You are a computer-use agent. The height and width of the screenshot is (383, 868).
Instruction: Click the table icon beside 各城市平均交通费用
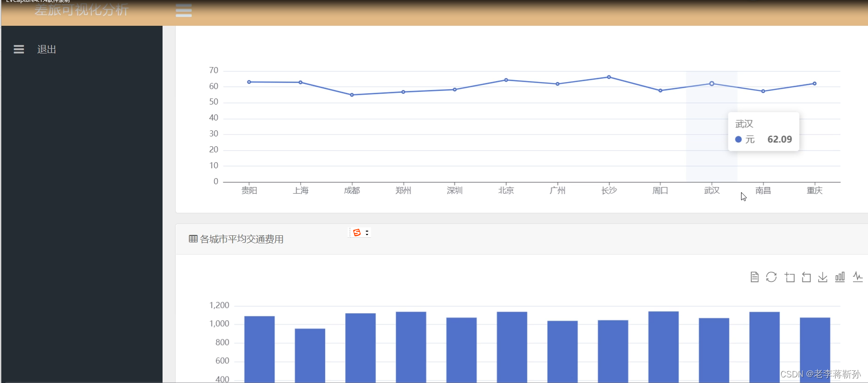193,239
